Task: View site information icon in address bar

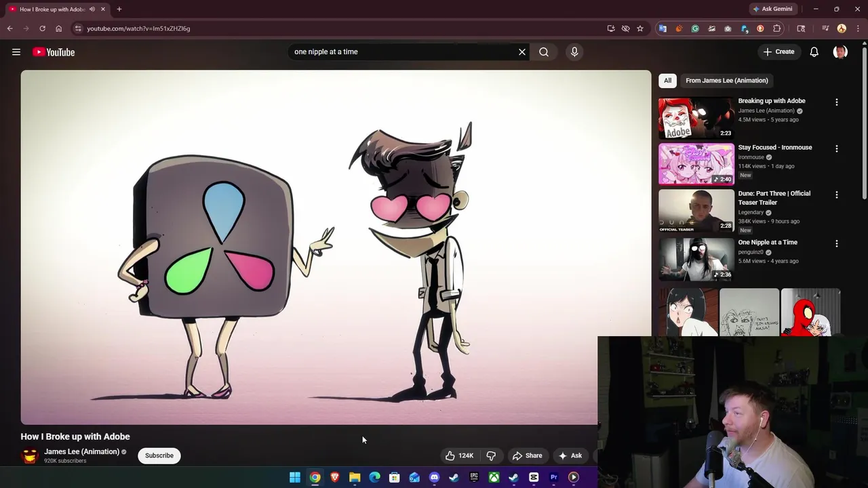Action: pos(78,28)
